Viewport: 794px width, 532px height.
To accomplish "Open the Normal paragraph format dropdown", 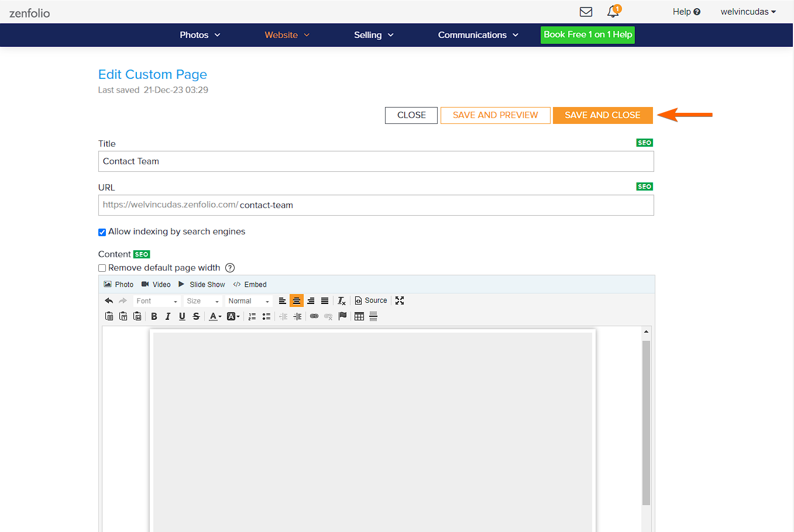I will [x=249, y=301].
